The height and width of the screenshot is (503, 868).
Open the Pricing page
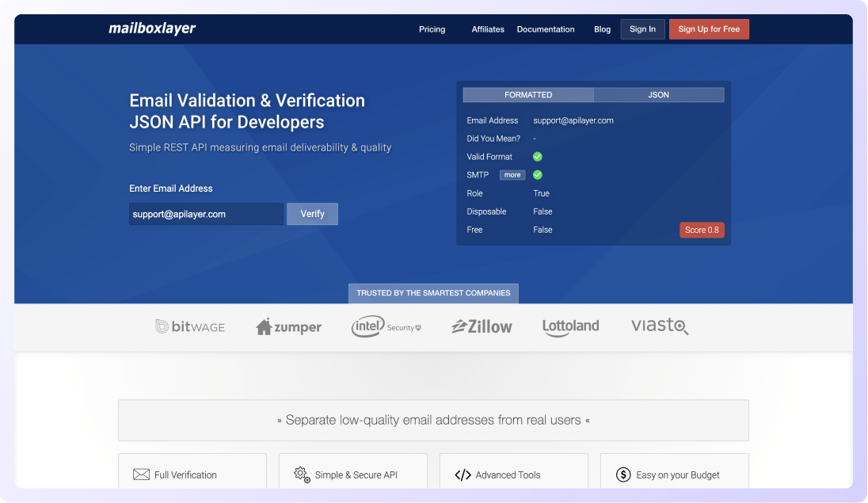(432, 29)
